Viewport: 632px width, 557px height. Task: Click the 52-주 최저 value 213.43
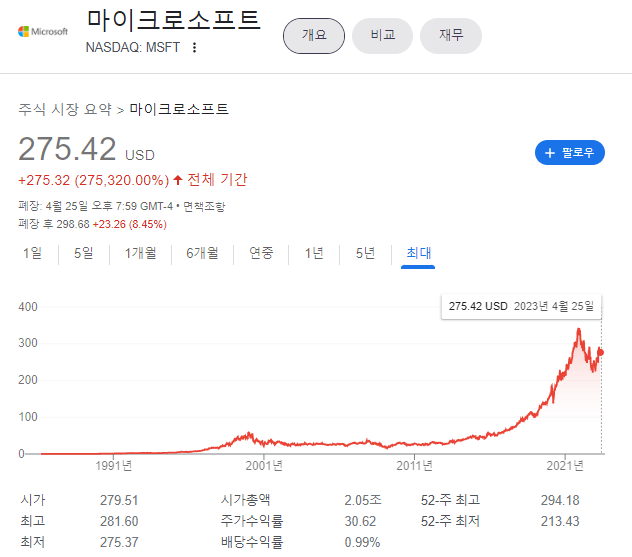[x=560, y=522]
